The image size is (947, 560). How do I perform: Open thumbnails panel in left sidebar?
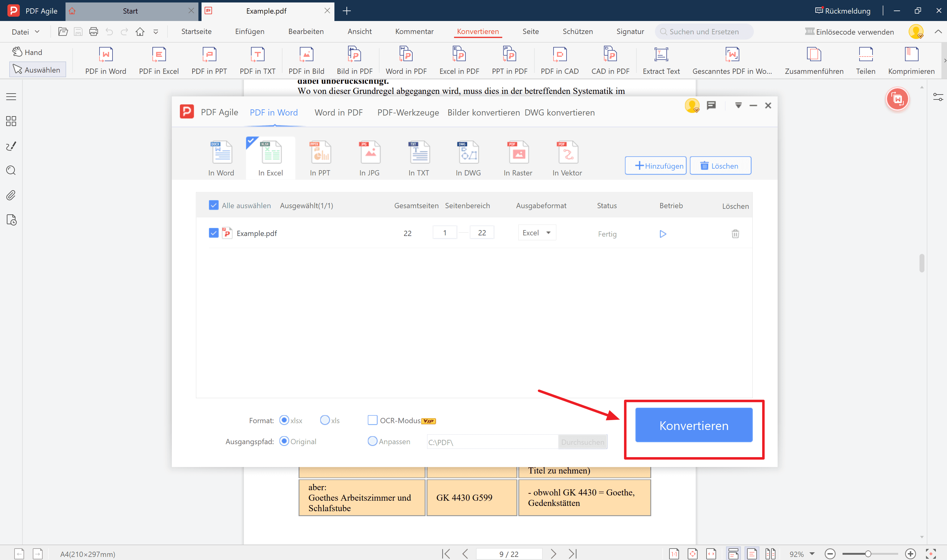point(11,121)
